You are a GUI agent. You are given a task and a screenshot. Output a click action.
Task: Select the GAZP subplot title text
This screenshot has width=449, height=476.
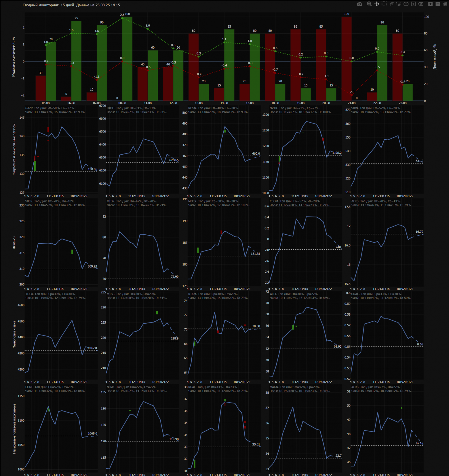(55, 110)
